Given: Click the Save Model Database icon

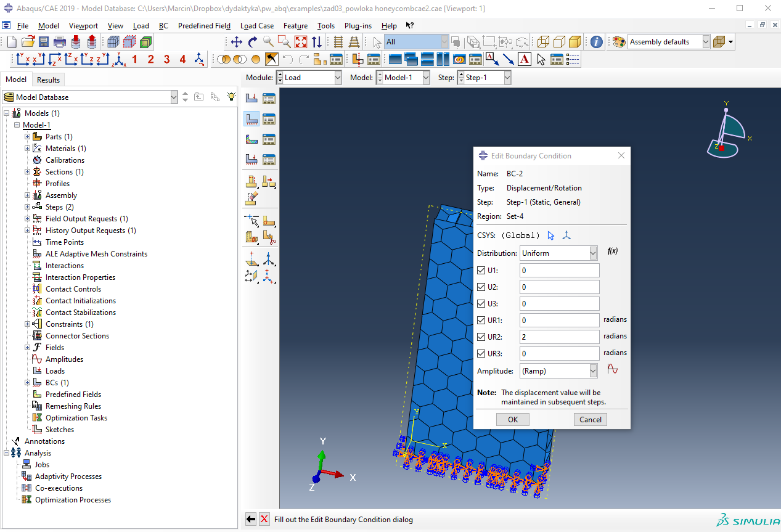Looking at the screenshot, I should 44,42.
